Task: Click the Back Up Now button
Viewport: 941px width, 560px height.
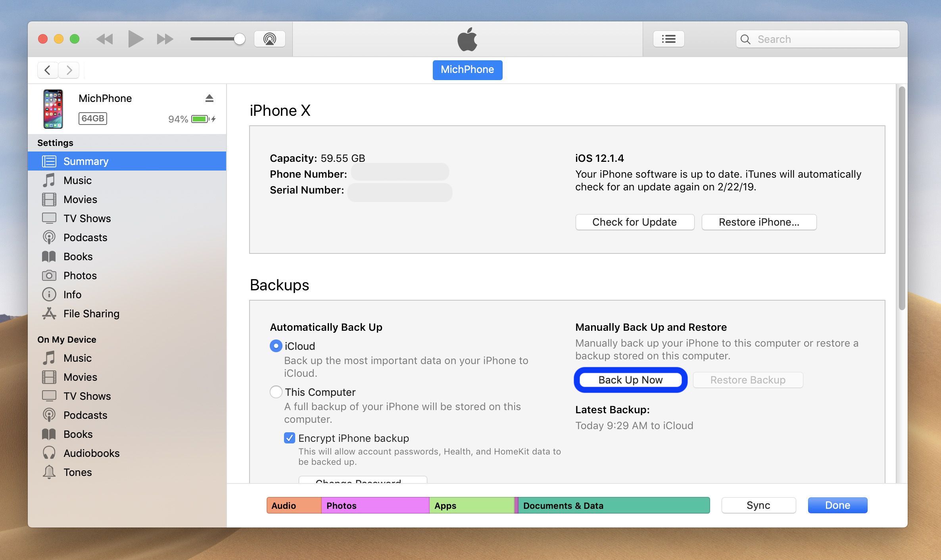Action: pos(630,379)
